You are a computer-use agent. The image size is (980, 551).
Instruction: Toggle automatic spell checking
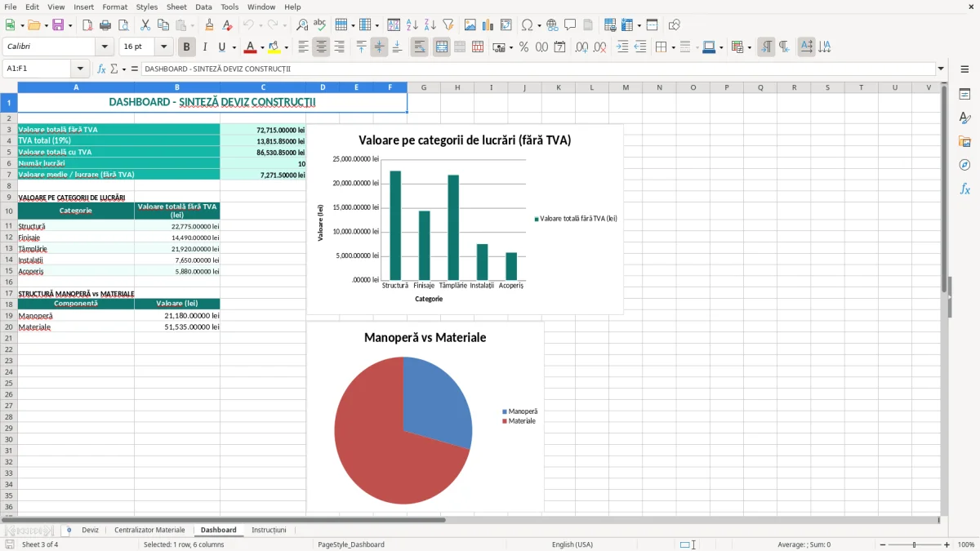pos(320,25)
